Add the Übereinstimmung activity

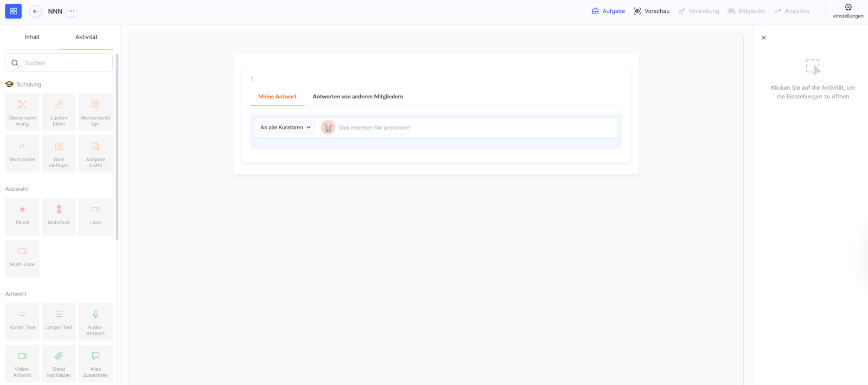click(22, 112)
